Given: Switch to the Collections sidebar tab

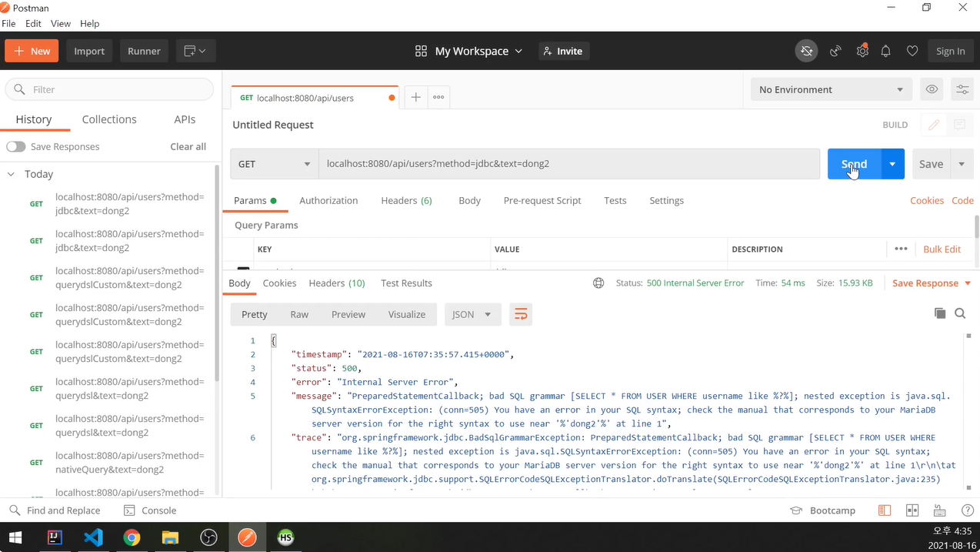Looking at the screenshot, I should coord(109,119).
